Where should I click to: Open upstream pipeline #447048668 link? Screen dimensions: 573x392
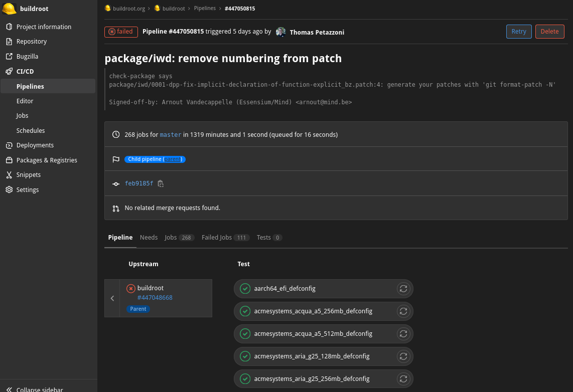(155, 298)
